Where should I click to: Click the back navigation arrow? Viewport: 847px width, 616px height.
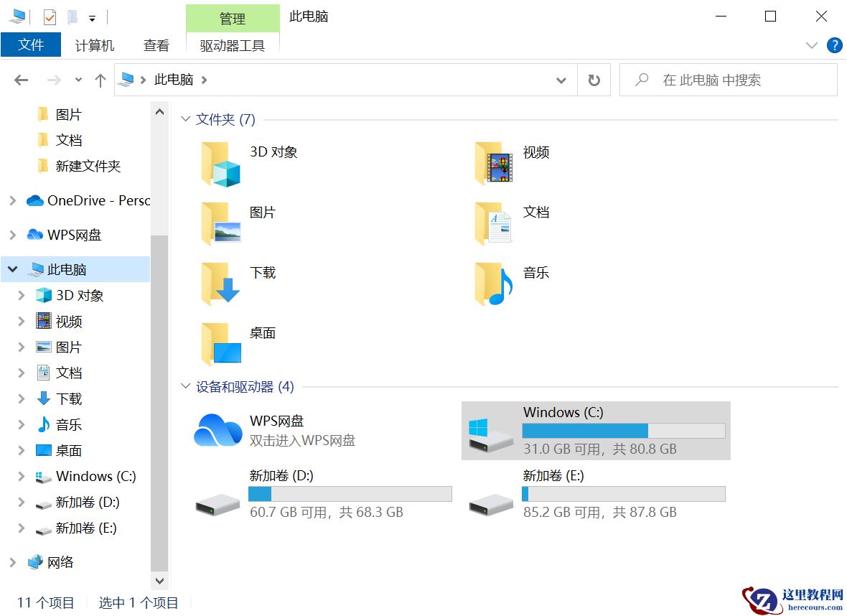21,80
